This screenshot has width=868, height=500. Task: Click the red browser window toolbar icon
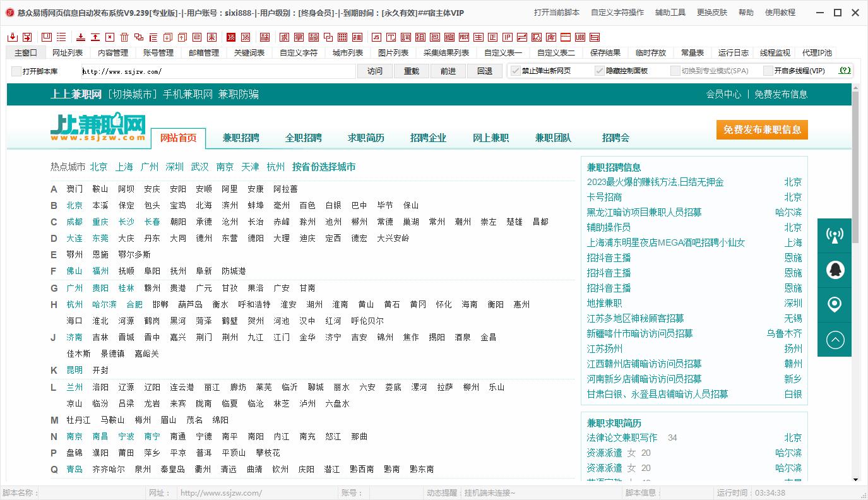point(566,37)
